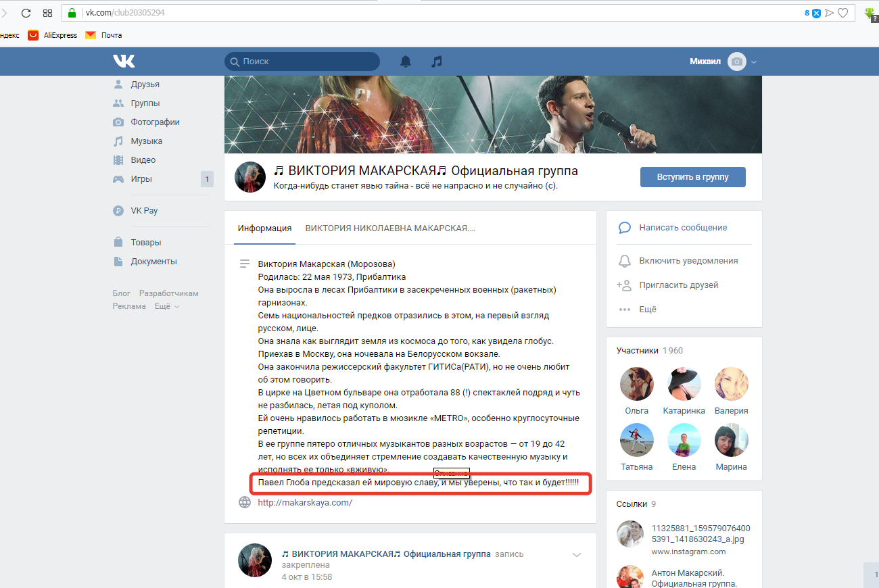The height and width of the screenshot is (588, 879).
Task: Go to Друзья in sidebar
Action: click(145, 84)
